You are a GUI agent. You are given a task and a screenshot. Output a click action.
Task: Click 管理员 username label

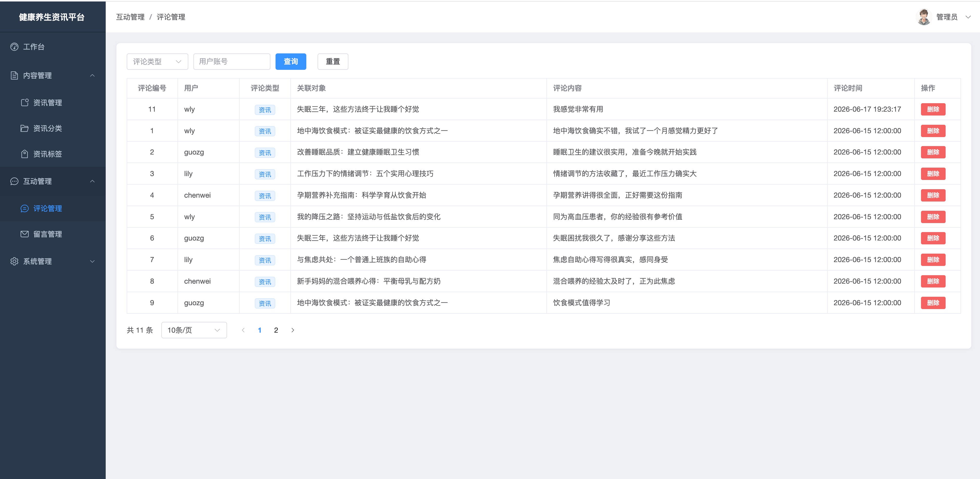(947, 17)
